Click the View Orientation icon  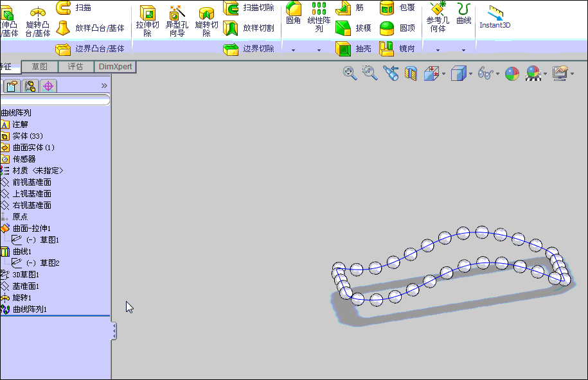(431, 73)
